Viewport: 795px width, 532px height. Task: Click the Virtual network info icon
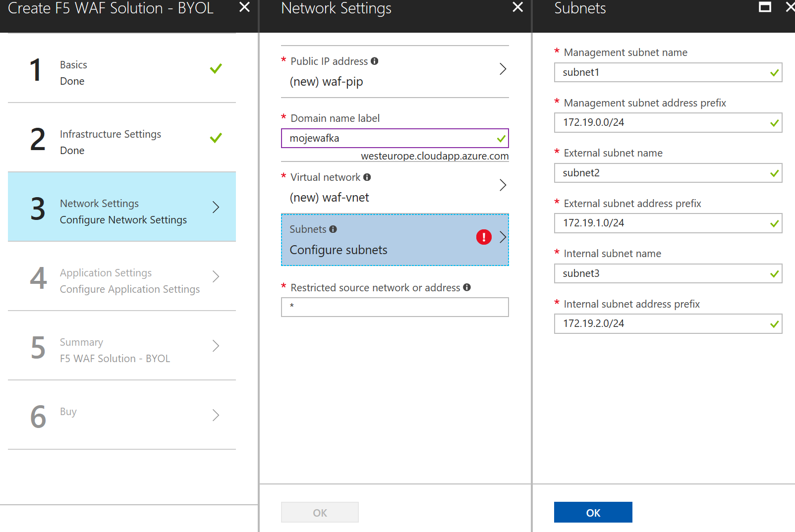coord(367,177)
